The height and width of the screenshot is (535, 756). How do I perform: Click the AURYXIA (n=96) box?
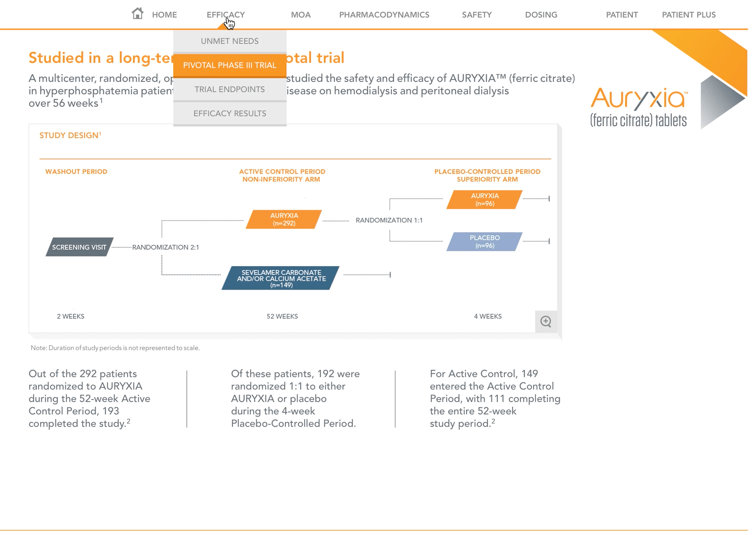(x=485, y=200)
